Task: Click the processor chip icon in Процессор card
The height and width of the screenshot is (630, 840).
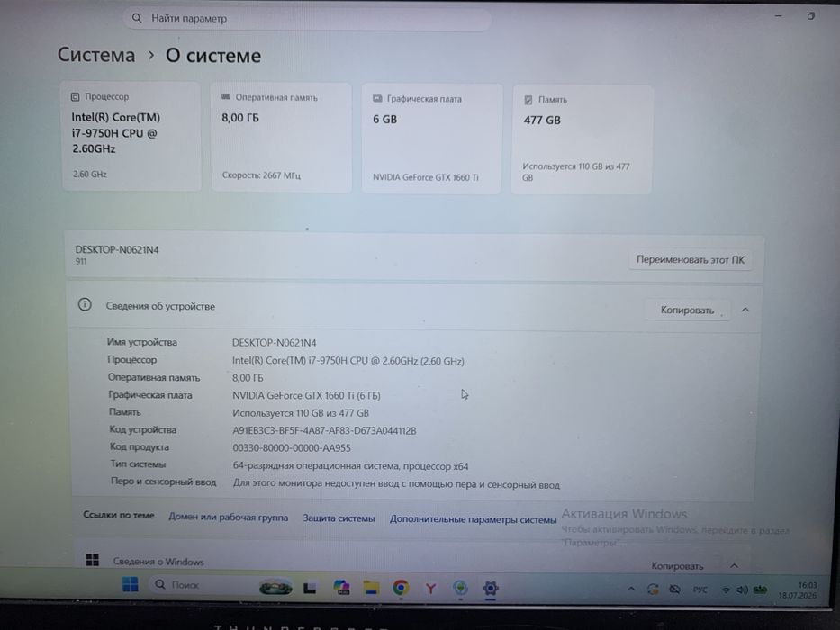Action: coord(76,97)
